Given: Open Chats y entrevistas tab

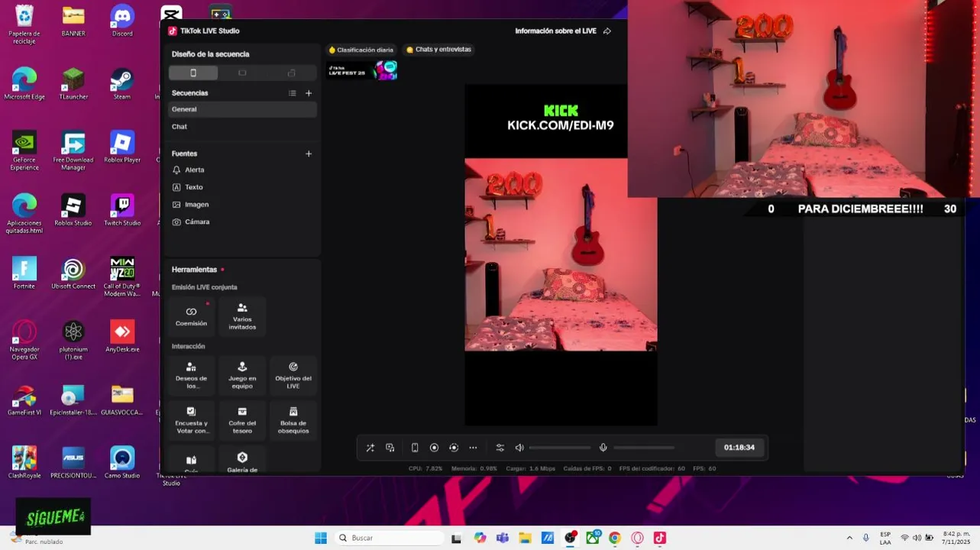Looking at the screenshot, I should pos(438,50).
